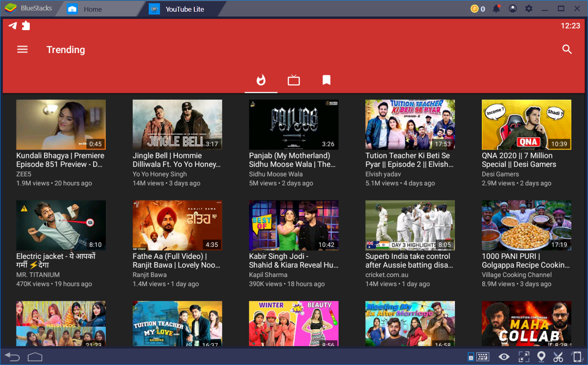
Task: Open the Meeting My Ex After Marriage thumbnail
Action: point(410,324)
